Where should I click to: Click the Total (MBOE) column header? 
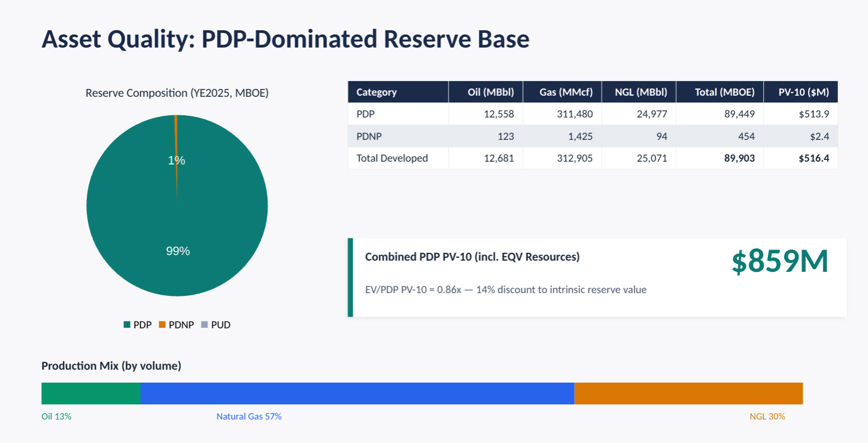724,92
